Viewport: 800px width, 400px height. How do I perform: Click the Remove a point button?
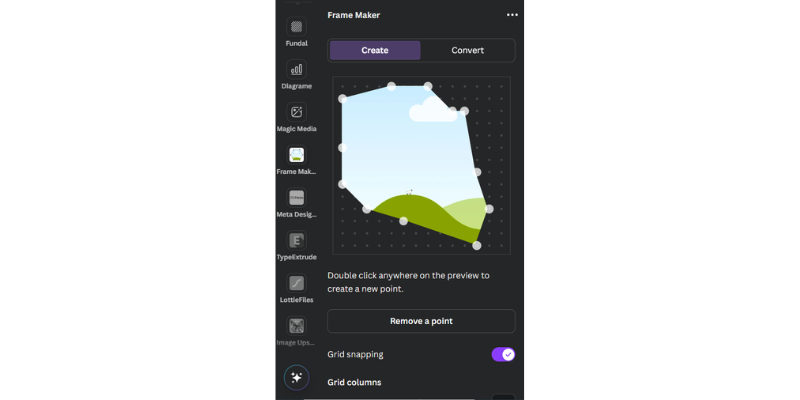[x=421, y=321]
